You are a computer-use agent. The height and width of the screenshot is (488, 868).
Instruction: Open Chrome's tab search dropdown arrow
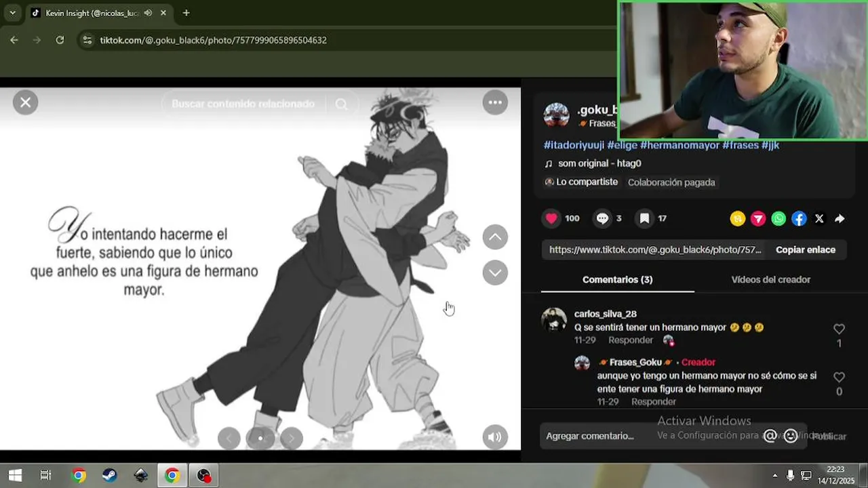pyautogui.click(x=12, y=13)
